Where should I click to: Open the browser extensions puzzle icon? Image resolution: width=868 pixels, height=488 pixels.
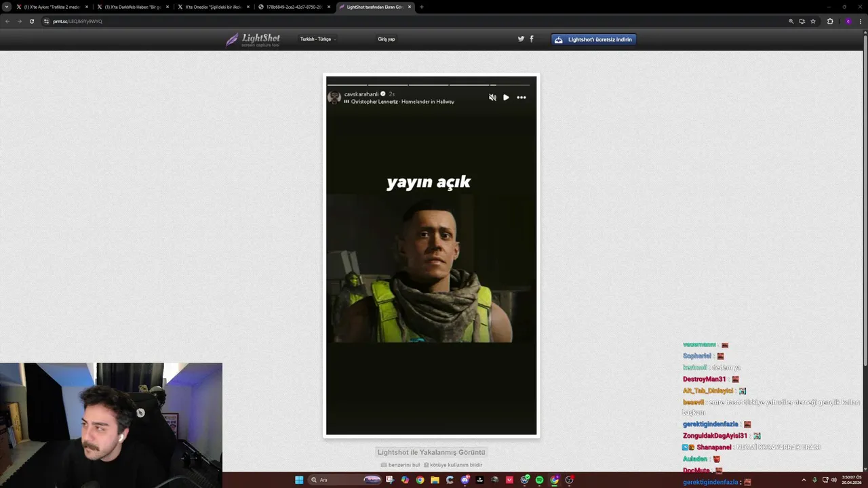[x=830, y=21]
